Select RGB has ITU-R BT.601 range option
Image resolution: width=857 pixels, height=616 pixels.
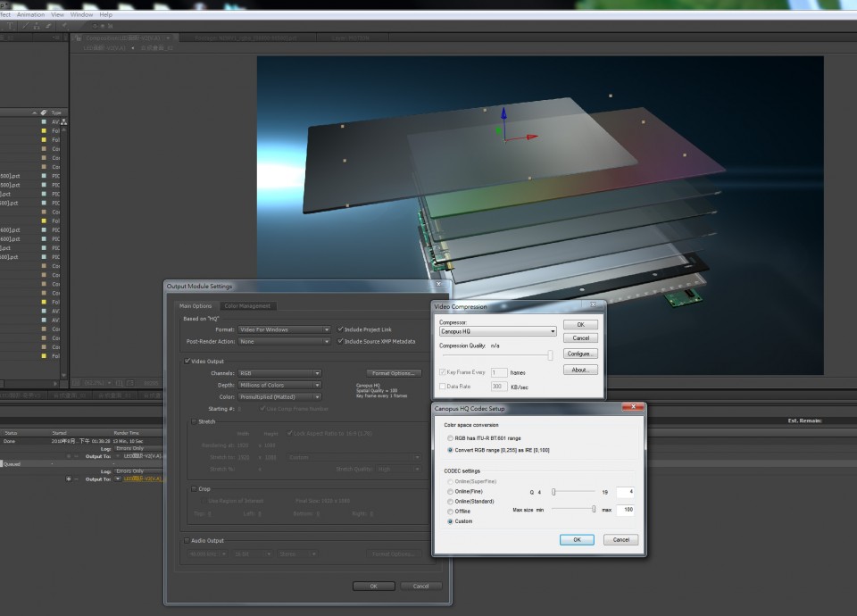pos(449,439)
